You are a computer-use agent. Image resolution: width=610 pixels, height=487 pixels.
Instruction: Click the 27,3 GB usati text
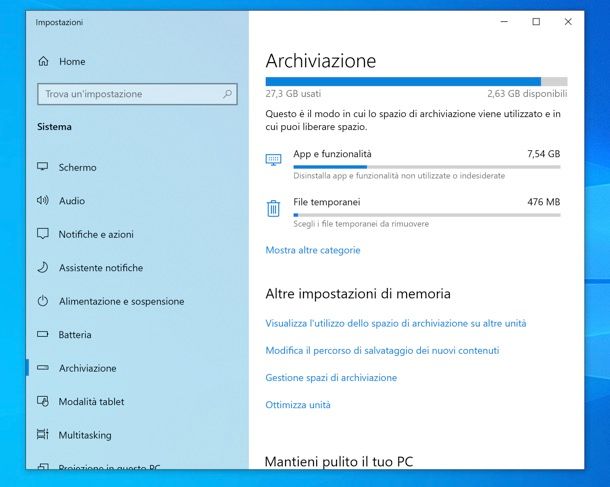click(x=293, y=94)
